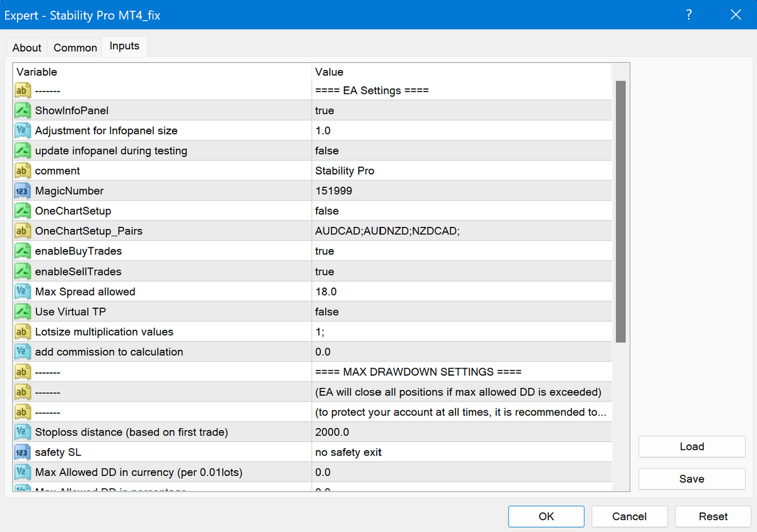Click the boolean icon beside ShowInfoPanel
This screenshot has width=757, height=532.
click(x=23, y=110)
